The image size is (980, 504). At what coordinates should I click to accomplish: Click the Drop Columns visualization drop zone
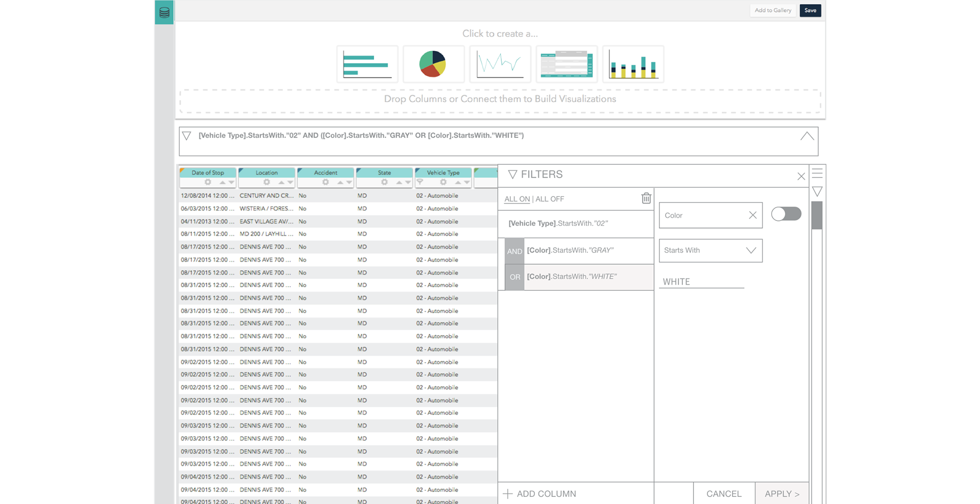point(500,100)
